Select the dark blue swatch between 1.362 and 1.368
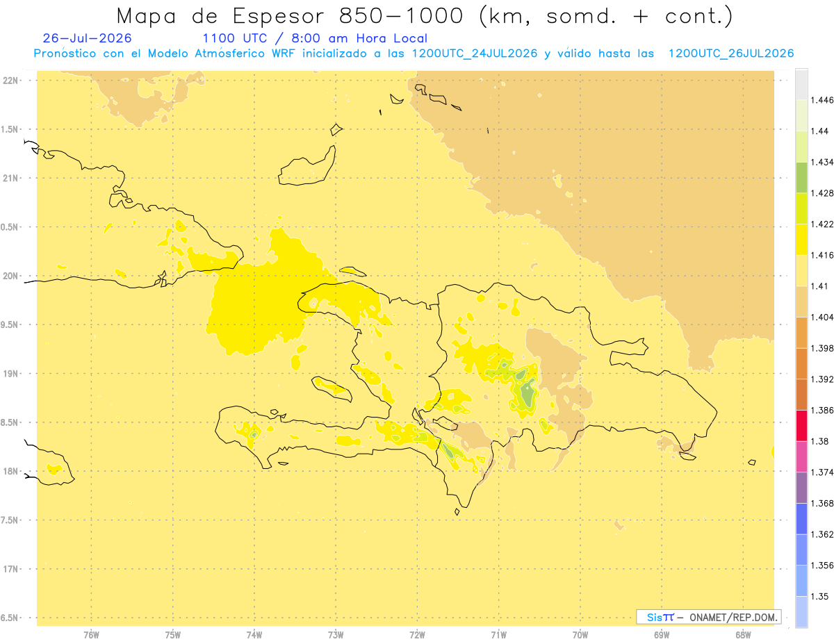834x644 pixels. pos(801,518)
